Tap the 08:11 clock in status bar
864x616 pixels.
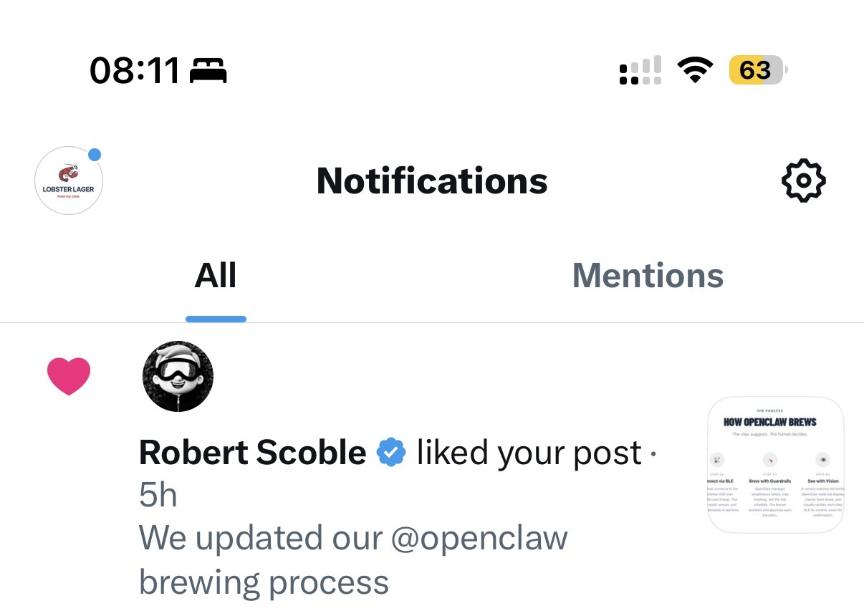coord(134,71)
